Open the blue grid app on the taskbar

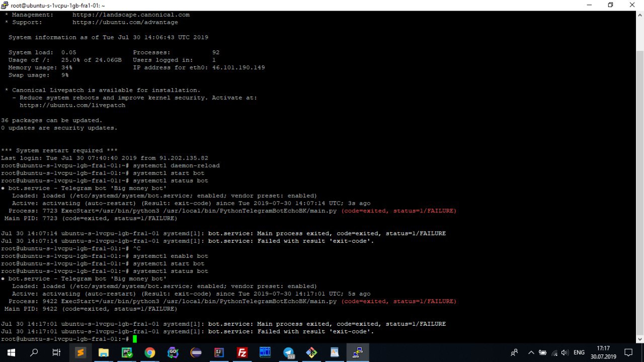tap(265, 352)
